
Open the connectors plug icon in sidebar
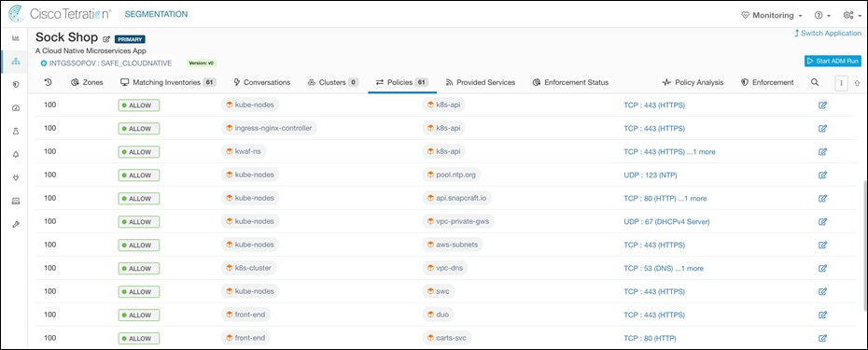(x=16, y=177)
